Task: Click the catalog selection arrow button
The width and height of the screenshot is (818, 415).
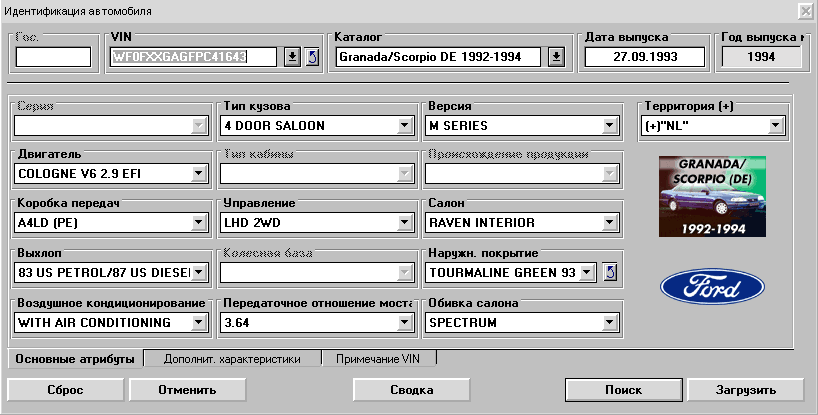Action: [556, 56]
